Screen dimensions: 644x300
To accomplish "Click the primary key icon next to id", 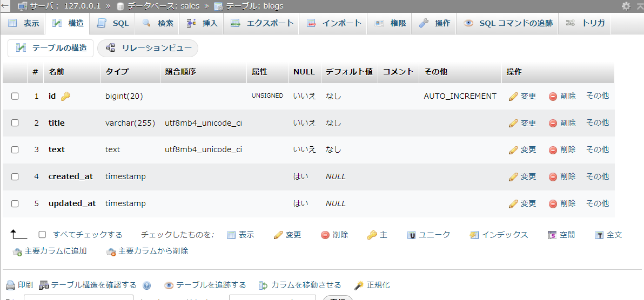I will 65,96.
